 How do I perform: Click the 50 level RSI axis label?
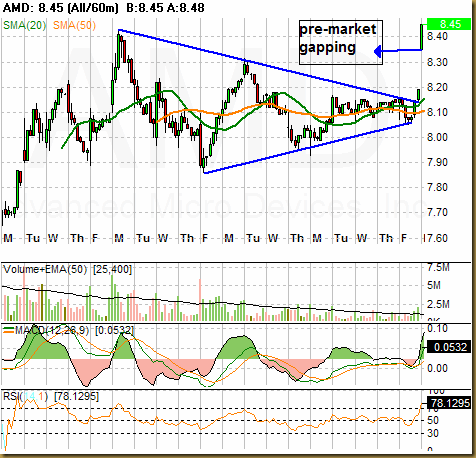pos(433,420)
